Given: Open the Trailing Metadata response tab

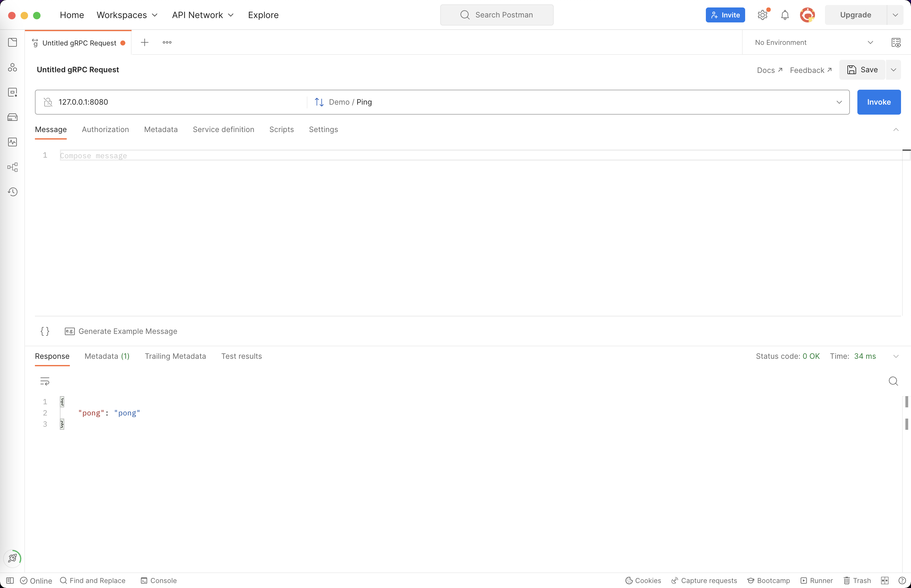Looking at the screenshot, I should [x=175, y=356].
